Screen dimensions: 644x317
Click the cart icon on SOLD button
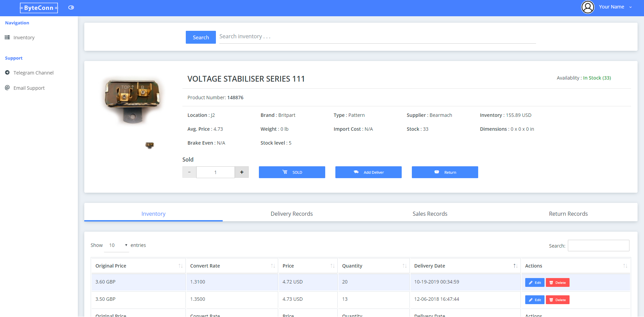click(285, 172)
